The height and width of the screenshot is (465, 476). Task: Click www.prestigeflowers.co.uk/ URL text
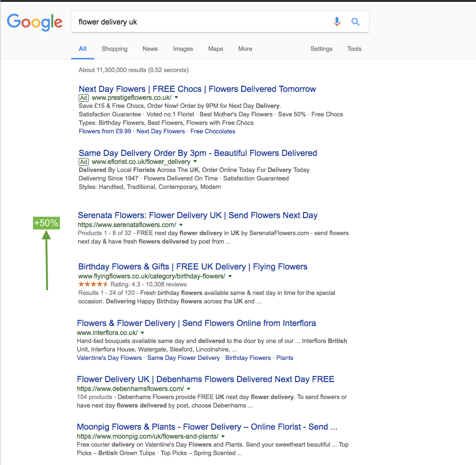131,98
